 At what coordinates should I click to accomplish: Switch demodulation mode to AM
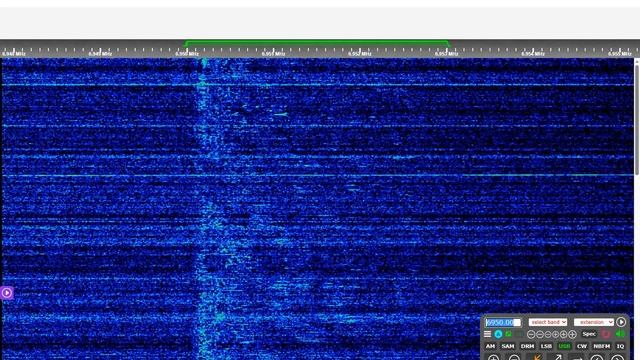tap(490, 346)
